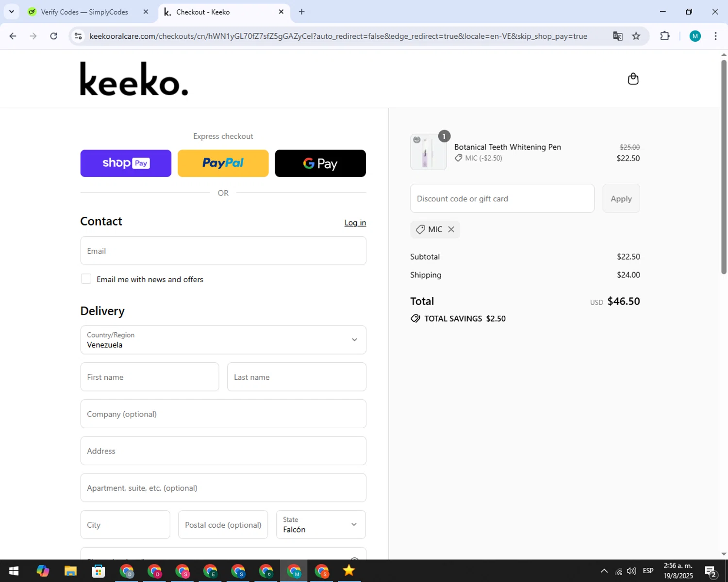
Task: Open File Explorer from the taskbar
Action: tap(70, 571)
